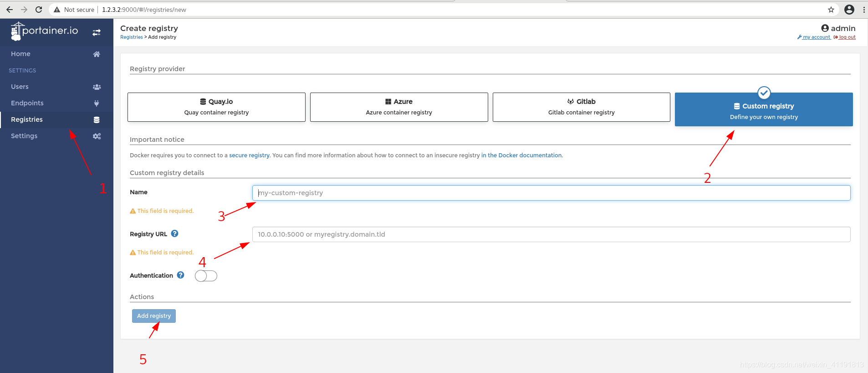This screenshot has width=868, height=373.
Task: Click the Users group icon in the sidebar
Action: tap(97, 87)
